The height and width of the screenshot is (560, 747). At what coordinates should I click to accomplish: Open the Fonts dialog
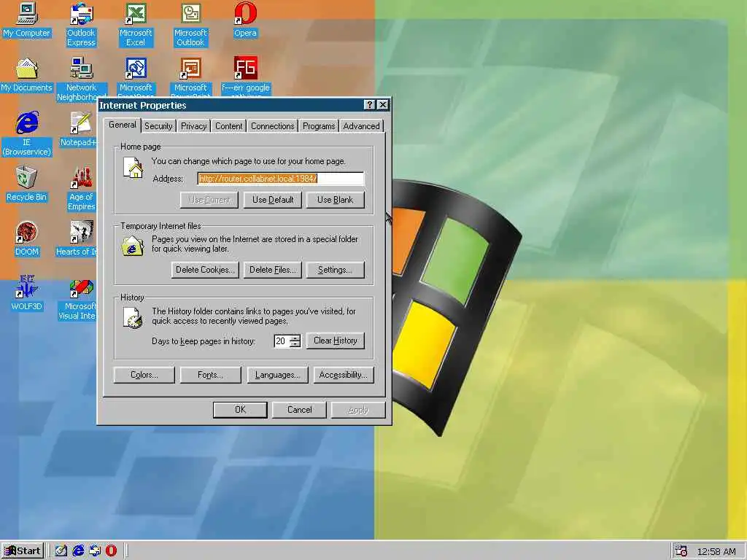tap(211, 375)
